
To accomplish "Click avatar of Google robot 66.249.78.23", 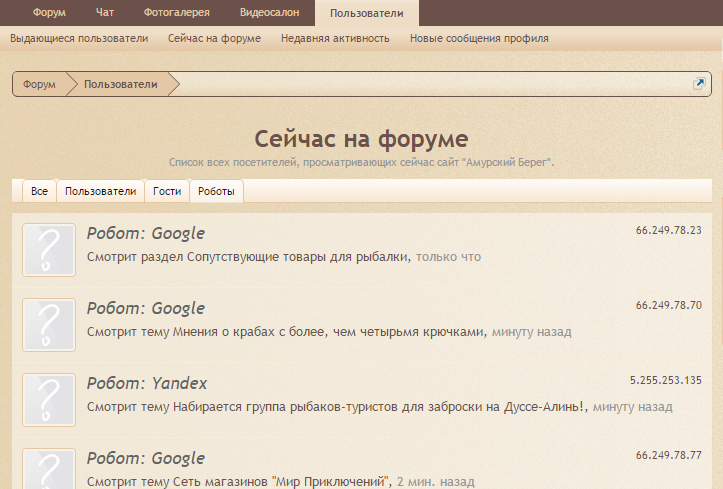I will point(49,250).
